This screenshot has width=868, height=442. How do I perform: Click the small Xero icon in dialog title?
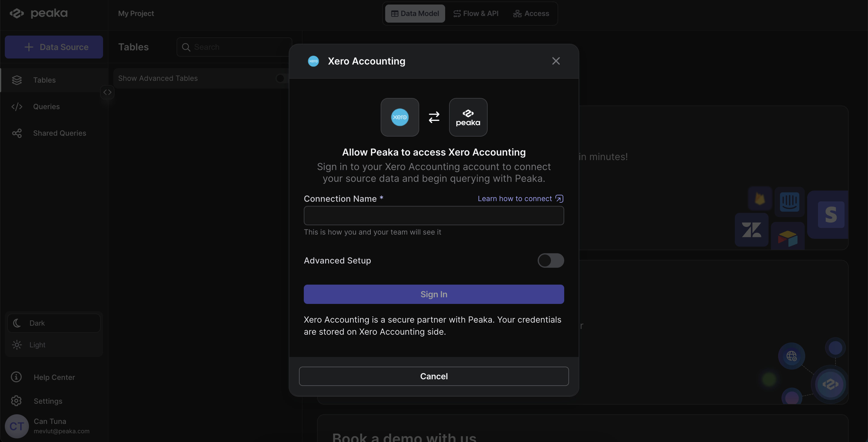[313, 61]
